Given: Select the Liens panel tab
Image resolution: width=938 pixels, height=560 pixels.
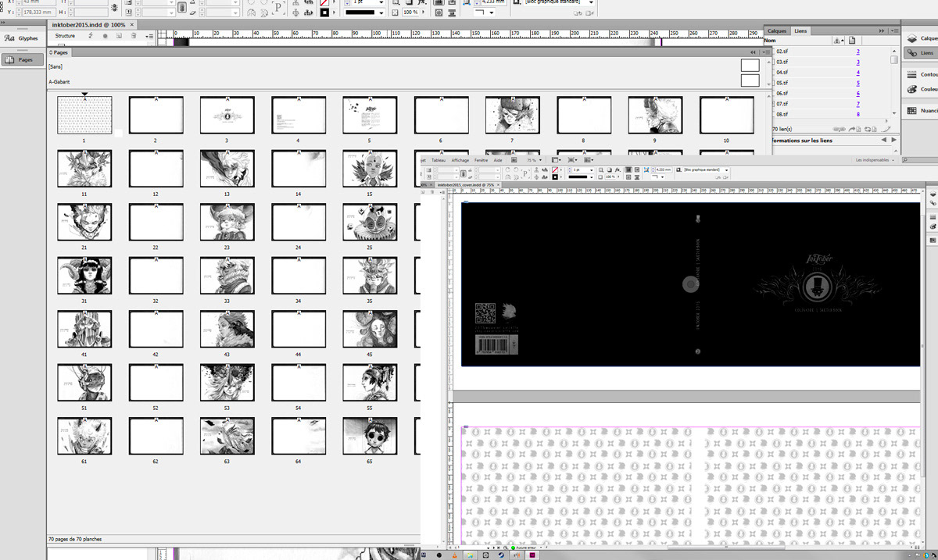Looking at the screenshot, I should tap(800, 30).
